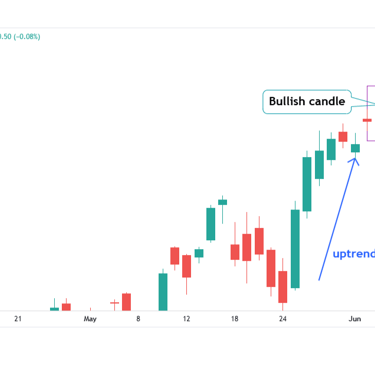
Task: Click the "18" date label on the time axis
Action: (x=234, y=319)
